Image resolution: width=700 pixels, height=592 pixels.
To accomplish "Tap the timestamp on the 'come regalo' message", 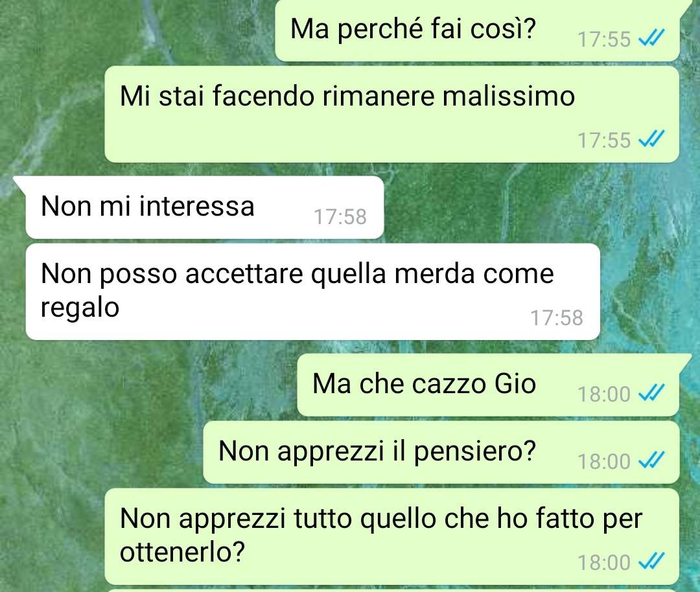I will click(557, 318).
